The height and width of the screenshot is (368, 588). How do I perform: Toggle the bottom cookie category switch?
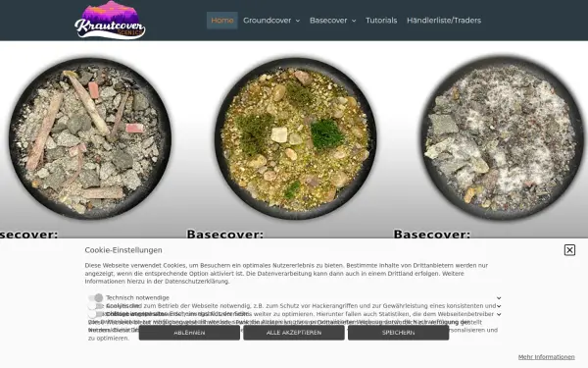(96, 314)
